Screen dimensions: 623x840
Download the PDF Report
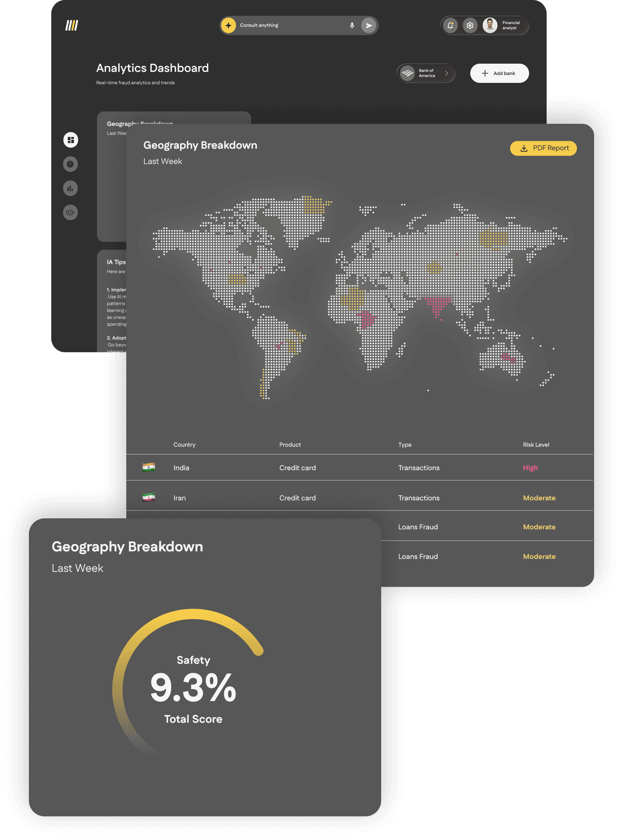(x=544, y=148)
